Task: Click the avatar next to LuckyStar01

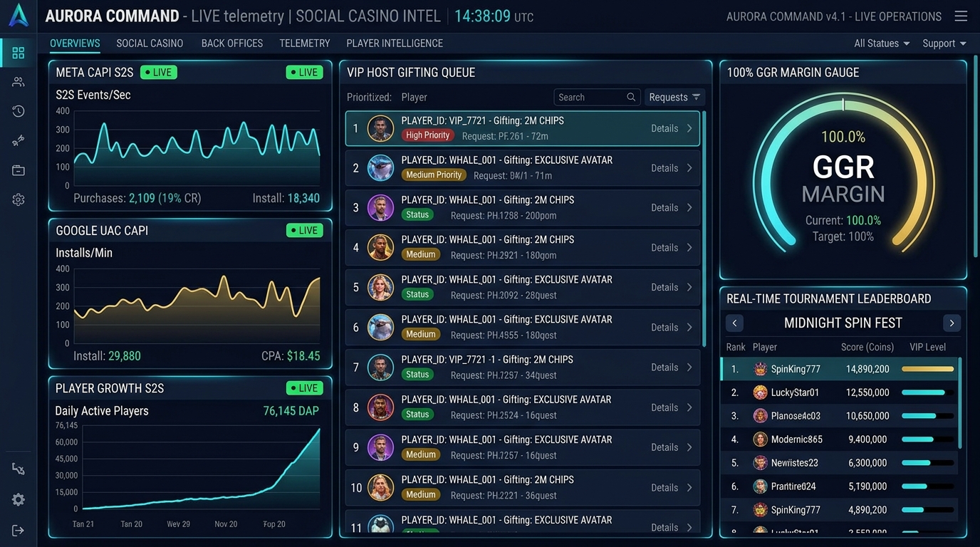Action: pyautogui.click(x=760, y=392)
